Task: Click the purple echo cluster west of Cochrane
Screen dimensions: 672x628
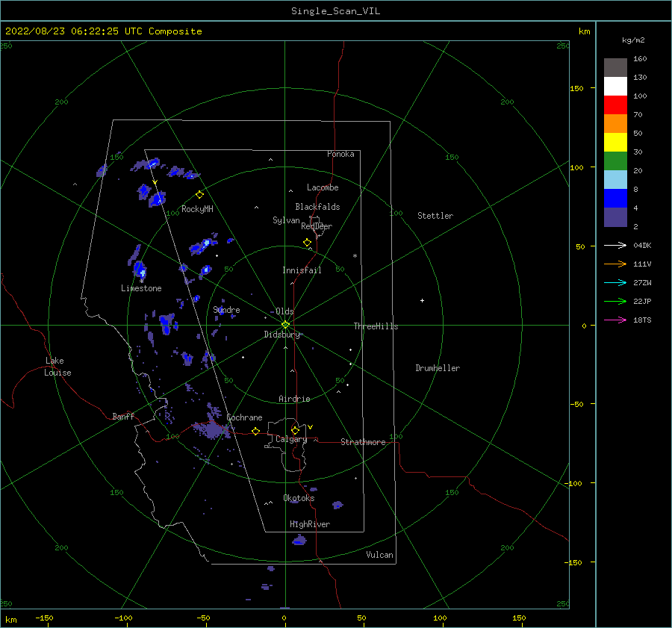Action: [x=212, y=429]
